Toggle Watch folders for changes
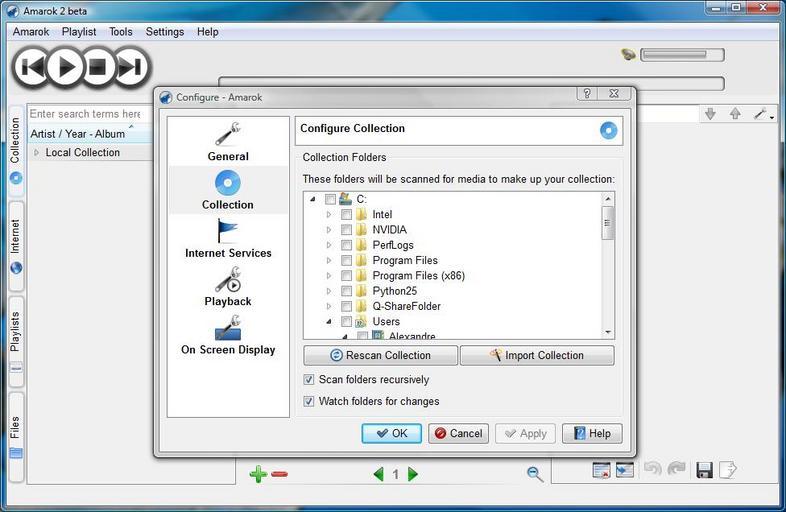This screenshot has width=786, height=512. (309, 401)
